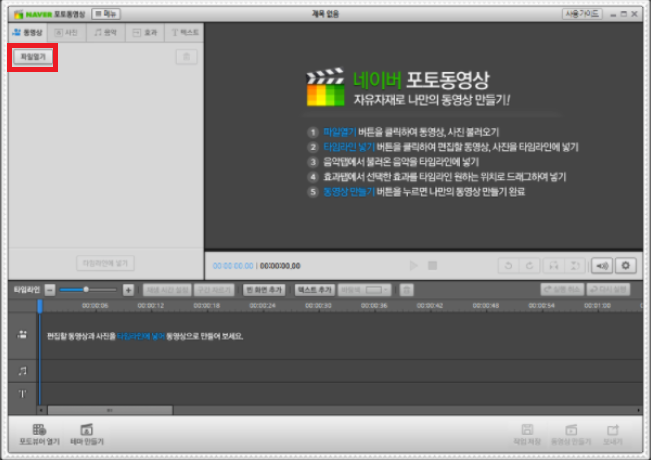Screen dimensions: 652x460
Task: Adjust the timeline zoom slider
Action: pos(86,289)
